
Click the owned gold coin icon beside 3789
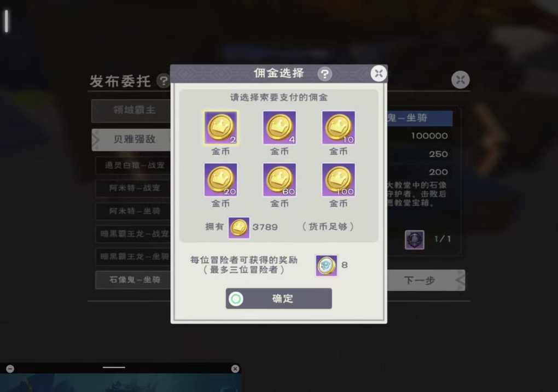(239, 227)
